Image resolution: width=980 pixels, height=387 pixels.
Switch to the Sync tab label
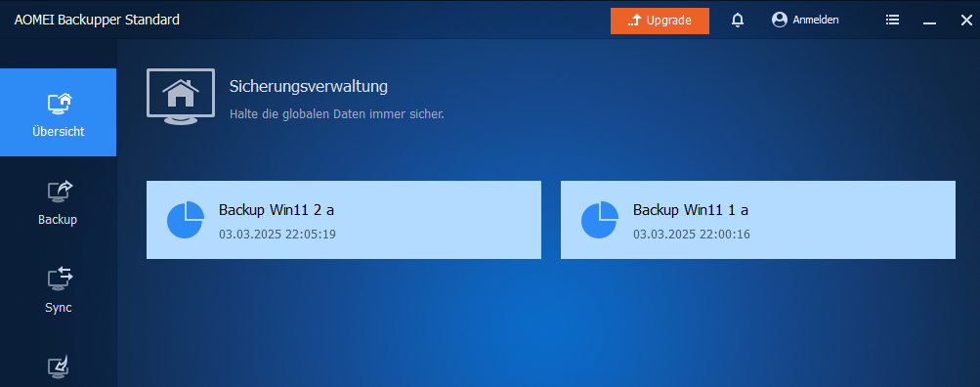58,308
